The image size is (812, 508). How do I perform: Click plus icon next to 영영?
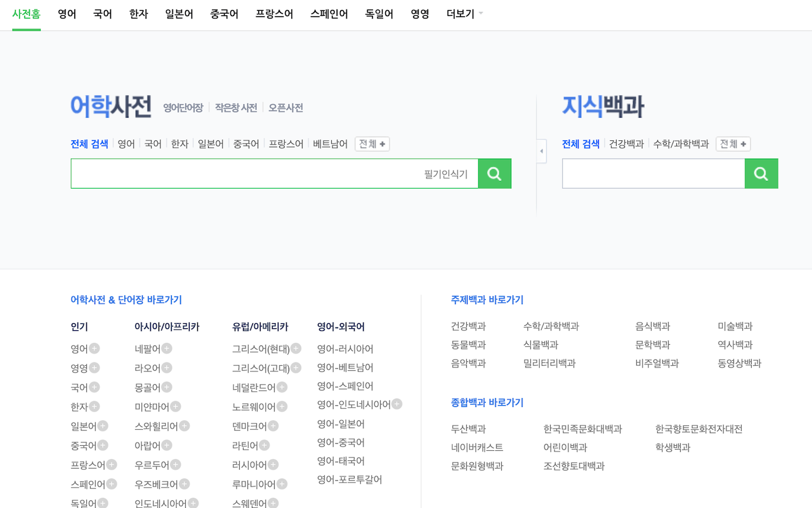click(x=94, y=367)
